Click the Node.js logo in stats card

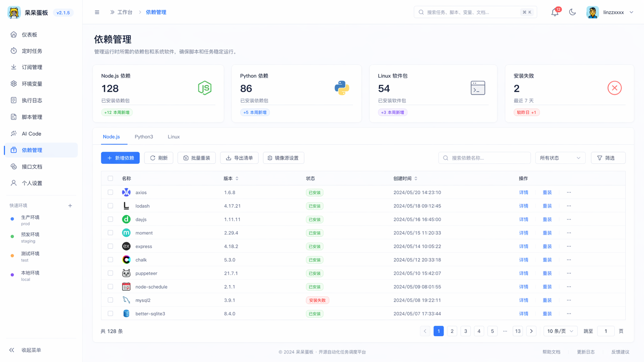pyautogui.click(x=205, y=88)
